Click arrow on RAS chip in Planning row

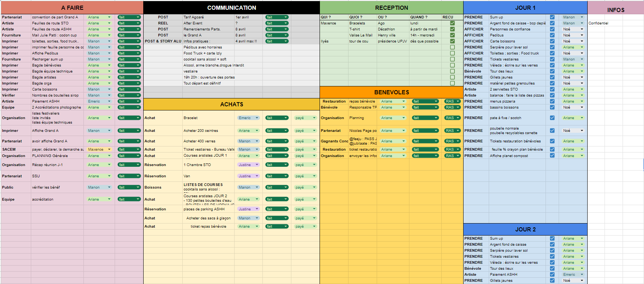tap(458, 118)
